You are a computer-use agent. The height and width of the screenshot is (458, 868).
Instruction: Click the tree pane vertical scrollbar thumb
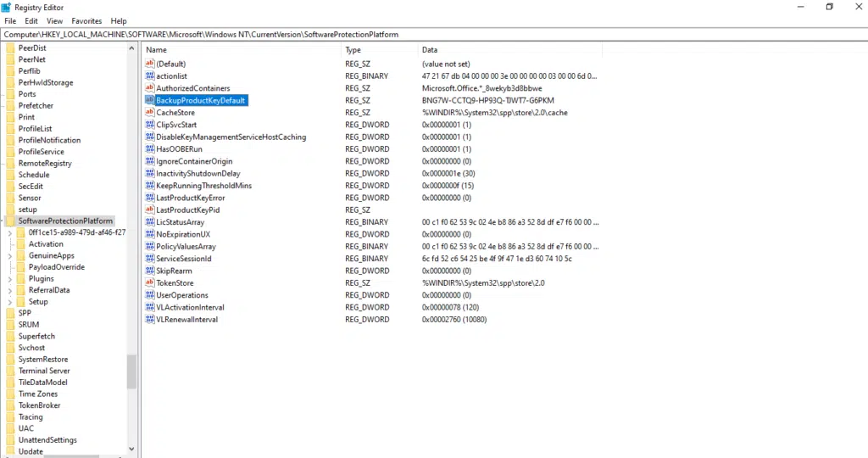[131, 372]
